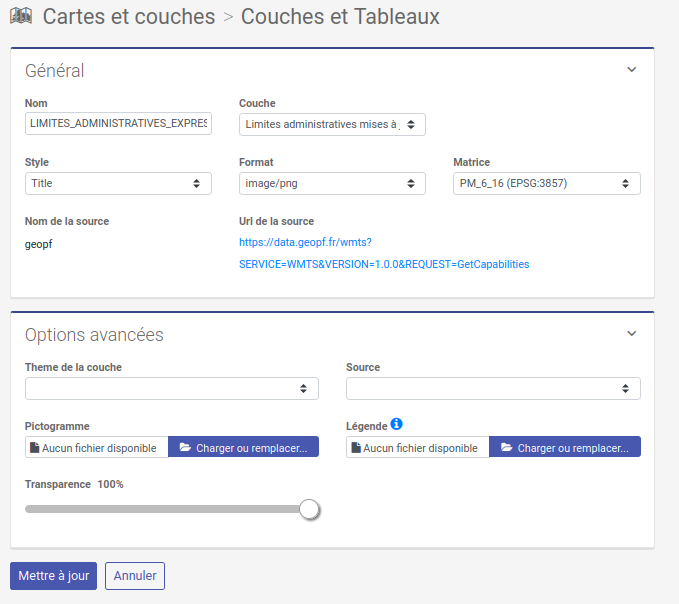Screen dimensions: 679x604
Task: Open the Format image/png dropdown
Action: [332, 183]
